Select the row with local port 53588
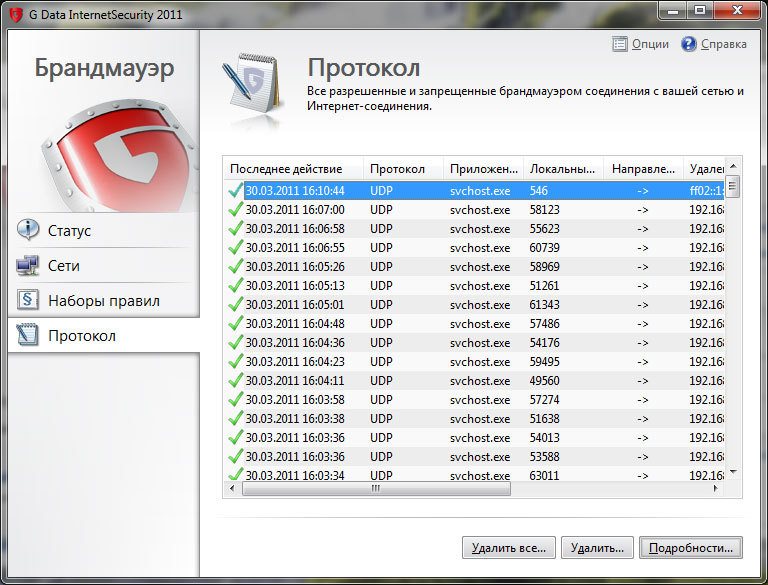 pos(475,457)
